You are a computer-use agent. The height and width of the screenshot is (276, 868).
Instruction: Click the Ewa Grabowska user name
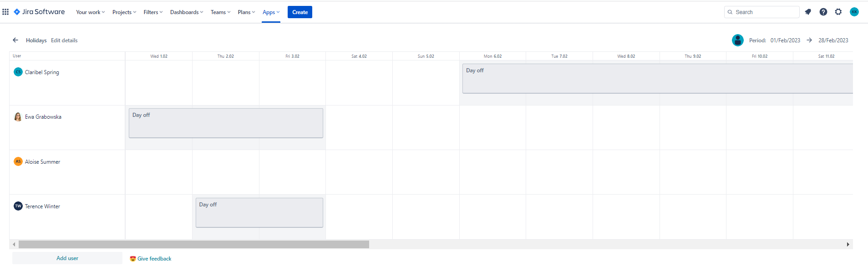point(43,117)
